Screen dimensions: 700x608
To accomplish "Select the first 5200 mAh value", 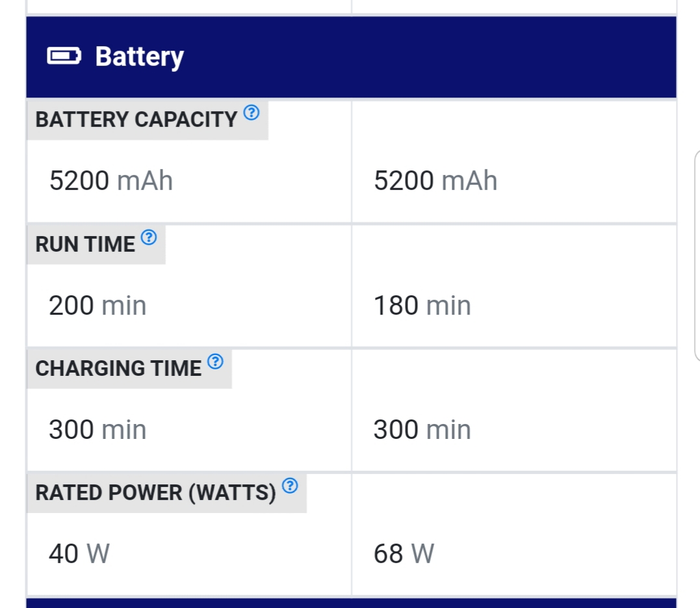I will pyautogui.click(x=110, y=181).
